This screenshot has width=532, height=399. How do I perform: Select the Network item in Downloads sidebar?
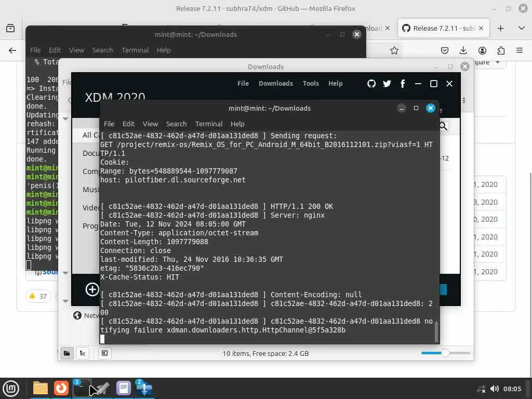tap(86, 315)
